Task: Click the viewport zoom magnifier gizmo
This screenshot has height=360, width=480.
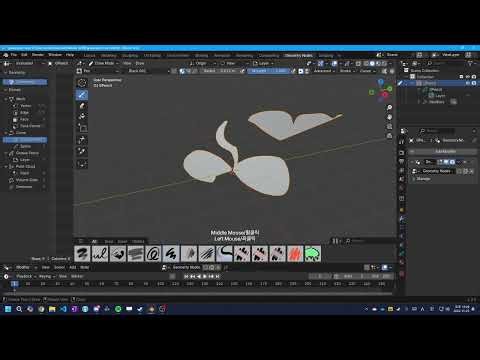Action: coord(389,107)
